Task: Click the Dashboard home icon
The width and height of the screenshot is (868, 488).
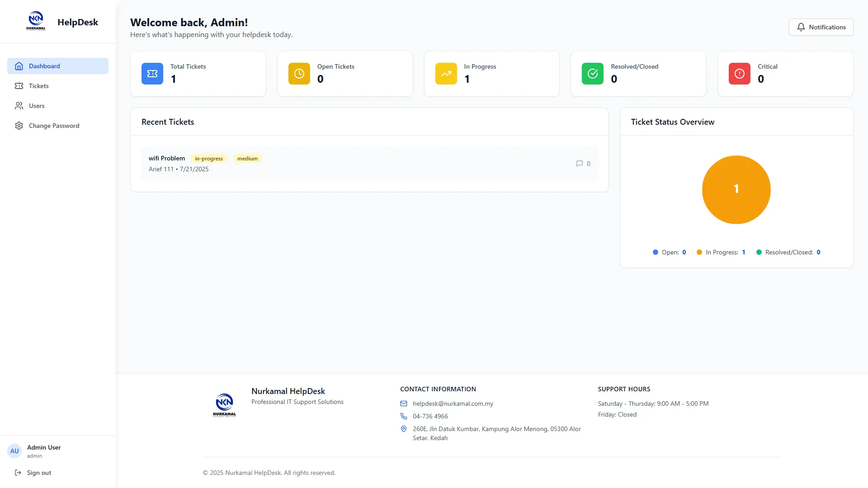Action: pos(19,66)
